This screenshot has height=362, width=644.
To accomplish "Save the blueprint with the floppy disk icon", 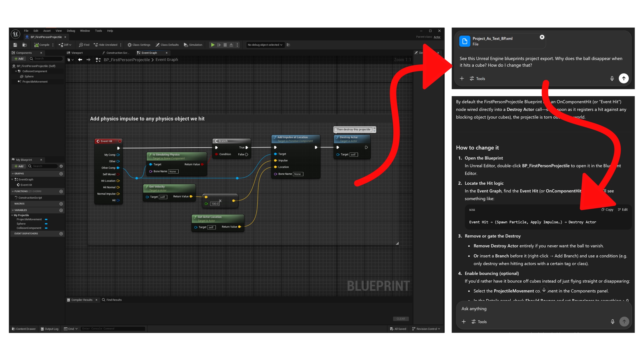I will tap(15, 45).
